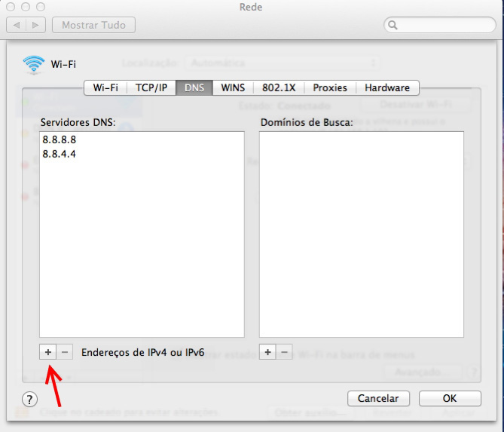Remove search domain with minus button
Screen dimensions: 504x432
pyautogui.click(x=284, y=352)
